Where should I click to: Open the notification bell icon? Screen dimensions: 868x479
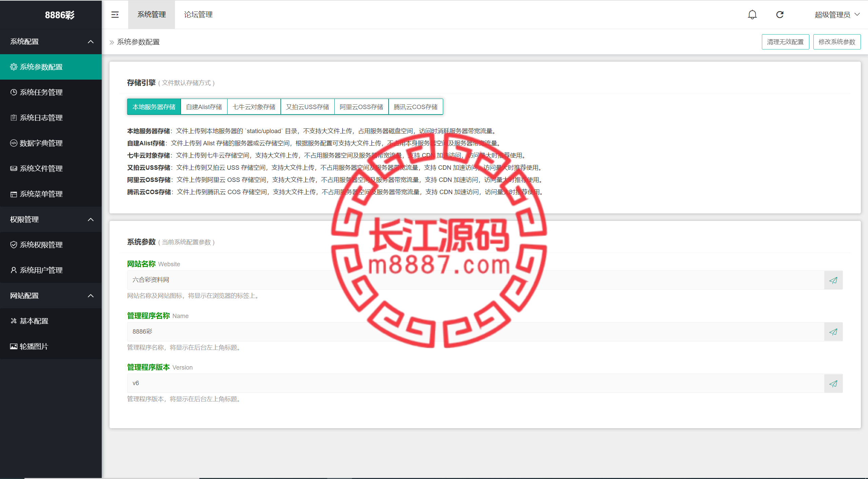(x=752, y=15)
